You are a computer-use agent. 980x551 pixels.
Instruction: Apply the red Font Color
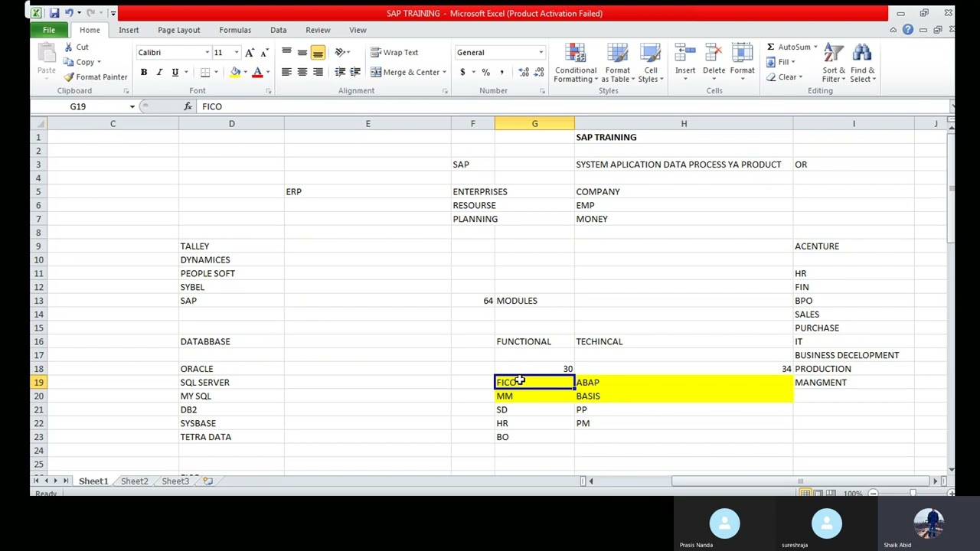pos(257,72)
